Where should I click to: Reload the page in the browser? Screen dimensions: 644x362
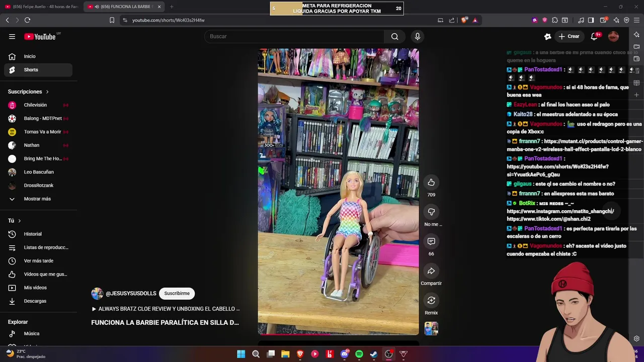(x=27, y=20)
